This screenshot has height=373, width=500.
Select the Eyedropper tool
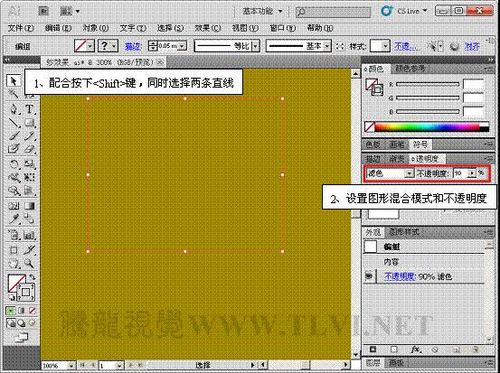point(14,219)
